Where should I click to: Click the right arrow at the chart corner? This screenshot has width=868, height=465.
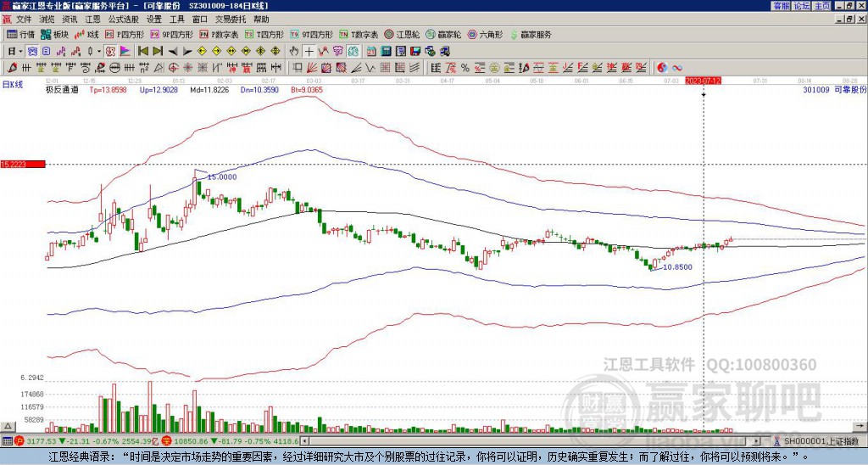pos(860,426)
